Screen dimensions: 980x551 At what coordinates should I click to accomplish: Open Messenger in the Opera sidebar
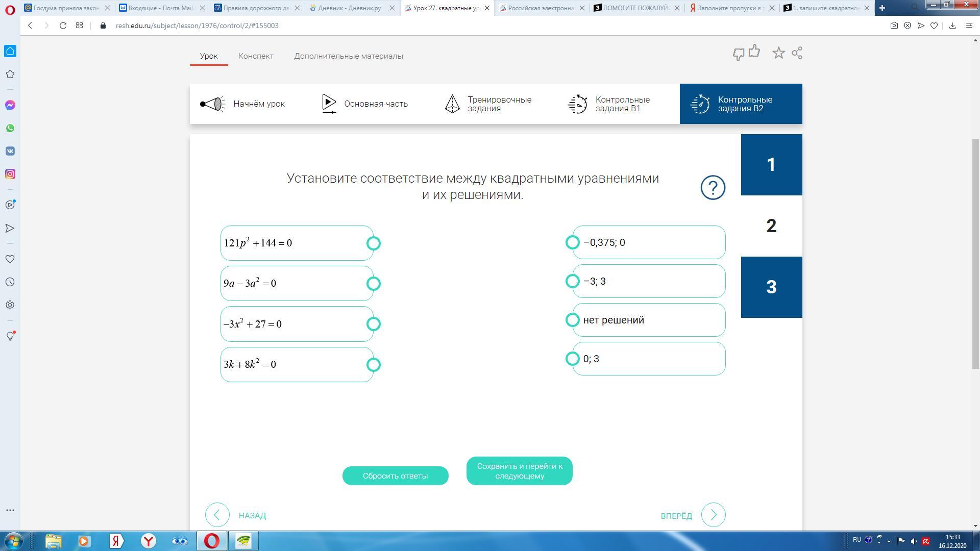pyautogui.click(x=10, y=105)
